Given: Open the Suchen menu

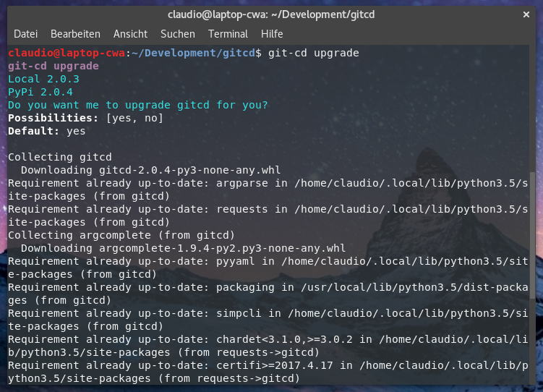Looking at the screenshot, I should [178, 34].
